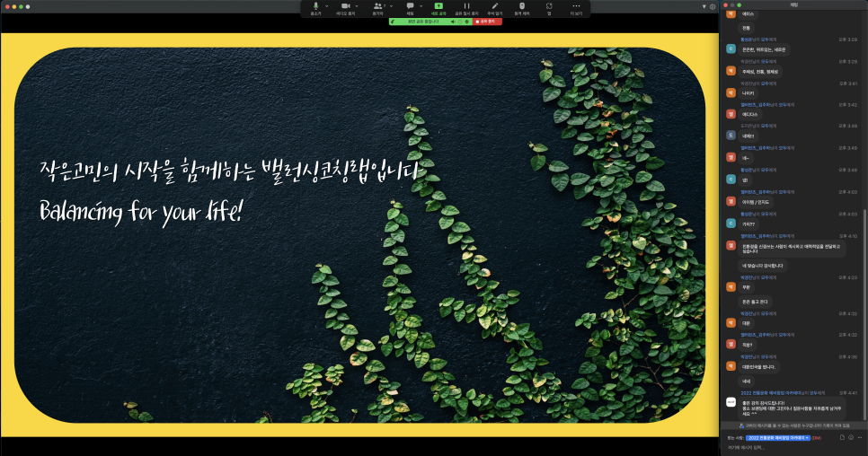868x456 pixels.
Task: Stop video with the camera icon
Action: (x=345, y=8)
